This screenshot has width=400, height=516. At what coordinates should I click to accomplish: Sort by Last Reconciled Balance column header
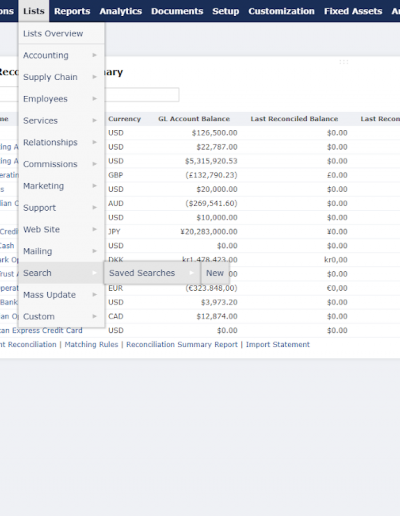coord(294,119)
